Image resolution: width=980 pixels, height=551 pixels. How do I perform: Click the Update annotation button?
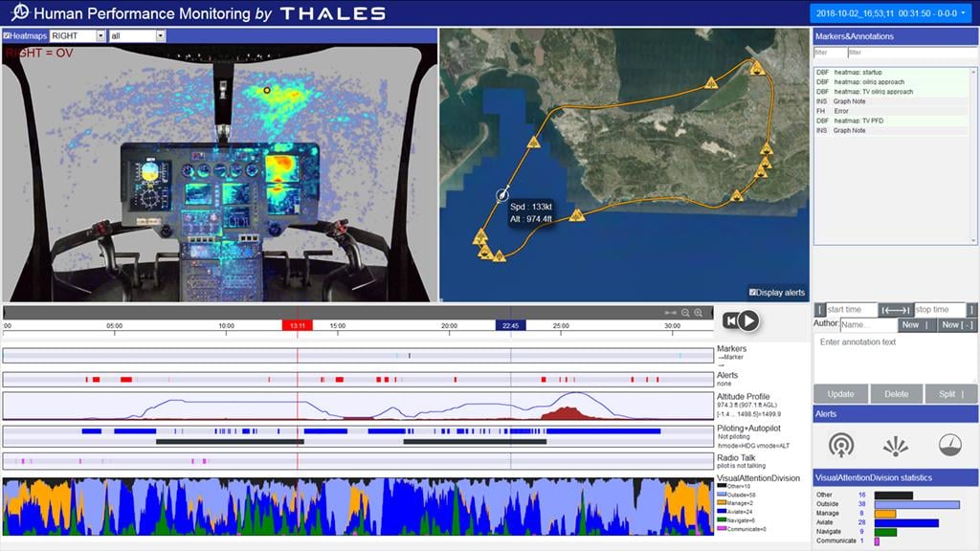coord(839,393)
